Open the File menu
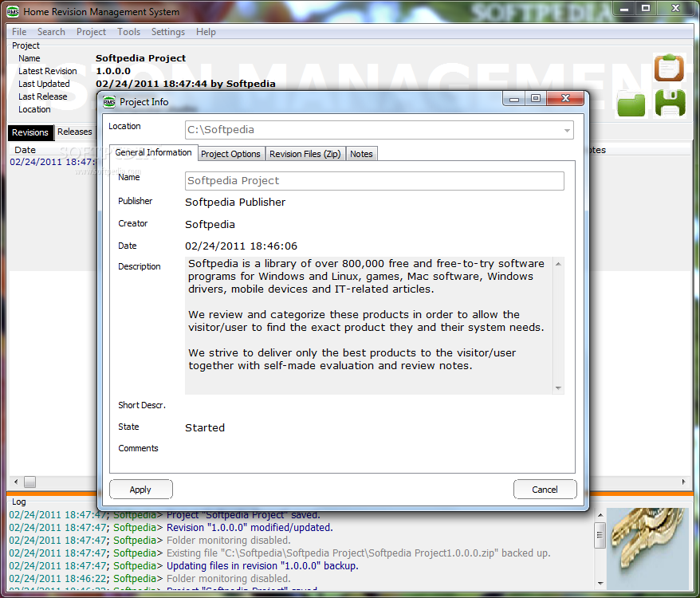700x598 pixels. [x=19, y=32]
